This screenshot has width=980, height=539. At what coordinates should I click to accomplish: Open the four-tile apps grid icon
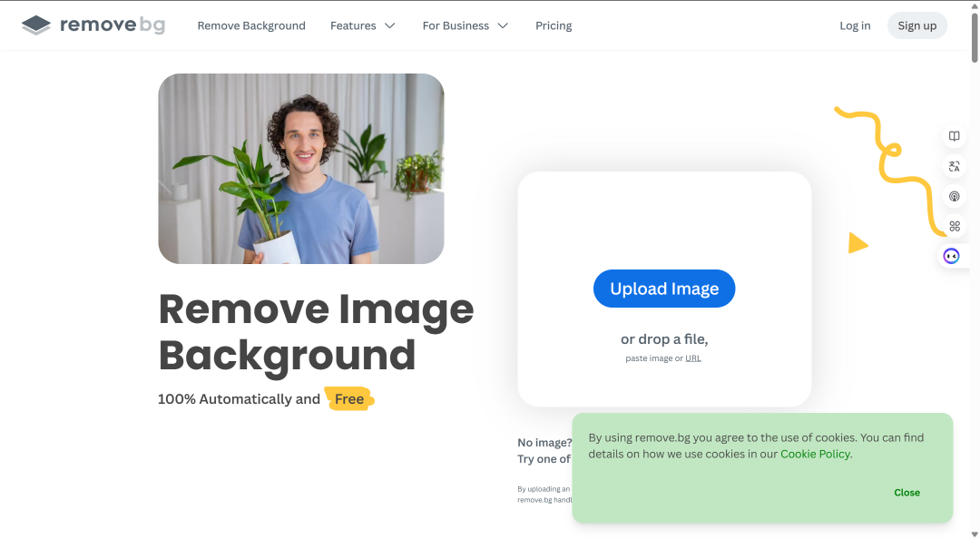954,226
